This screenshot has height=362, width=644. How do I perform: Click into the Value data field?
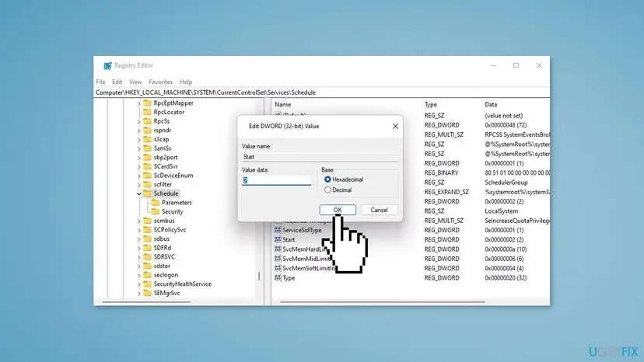point(276,180)
